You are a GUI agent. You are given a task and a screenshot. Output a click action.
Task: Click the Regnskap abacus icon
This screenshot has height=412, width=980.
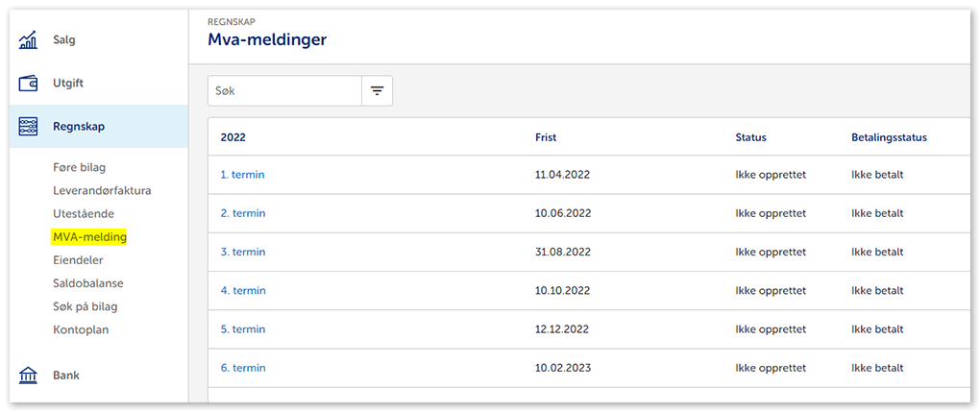pyautogui.click(x=28, y=127)
